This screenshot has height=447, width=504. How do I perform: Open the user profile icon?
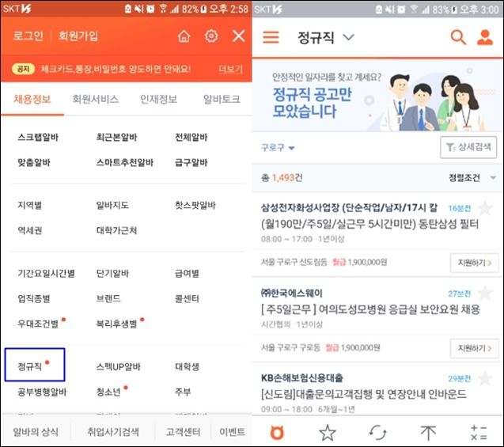point(485,37)
